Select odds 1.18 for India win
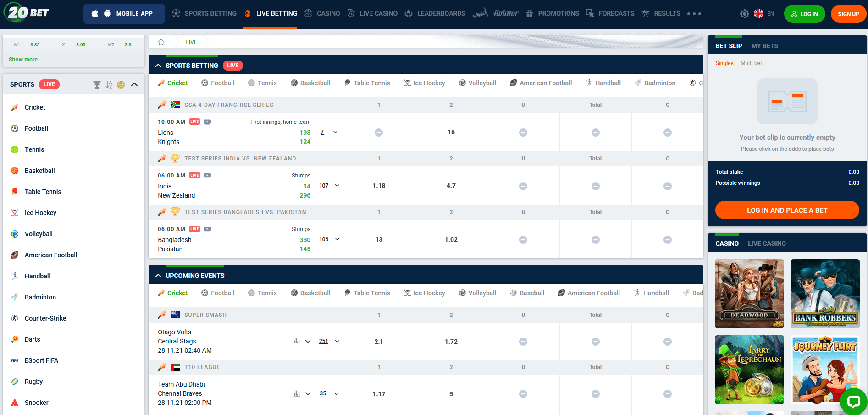Screen dimensions: 868x415 click(x=379, y=186)
